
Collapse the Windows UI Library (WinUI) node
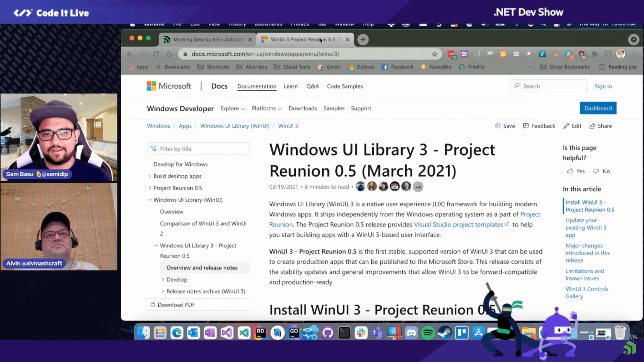point(150,200)
